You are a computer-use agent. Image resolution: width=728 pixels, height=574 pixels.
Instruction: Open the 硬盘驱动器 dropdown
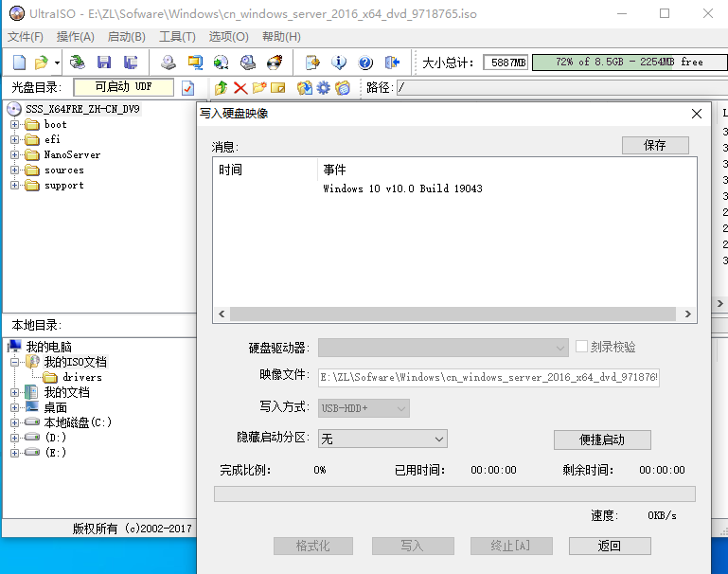pyautogui.click(x=443, y=348)
